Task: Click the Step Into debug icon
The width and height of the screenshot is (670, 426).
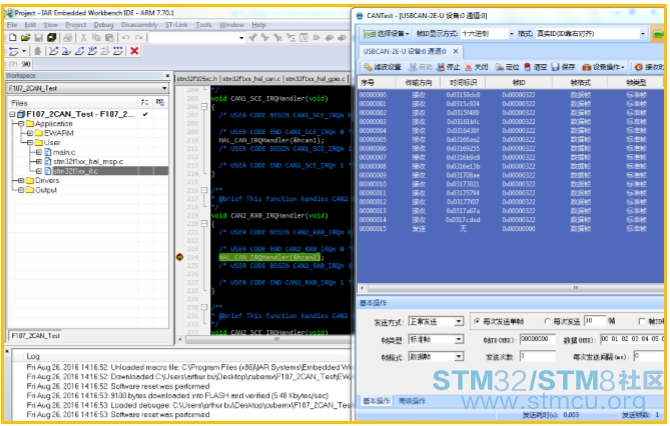Action: (x=67, y=51)
